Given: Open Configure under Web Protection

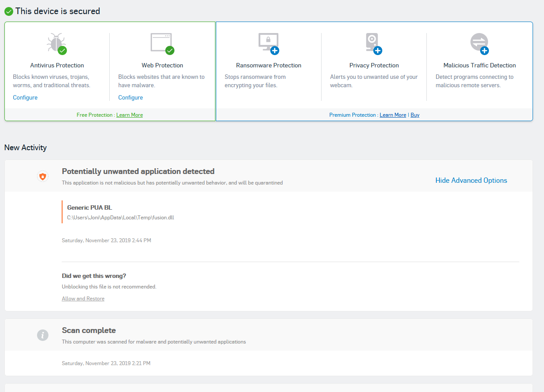Looking at the screenshot, I should pyautogui.click(x=130, y=97).
